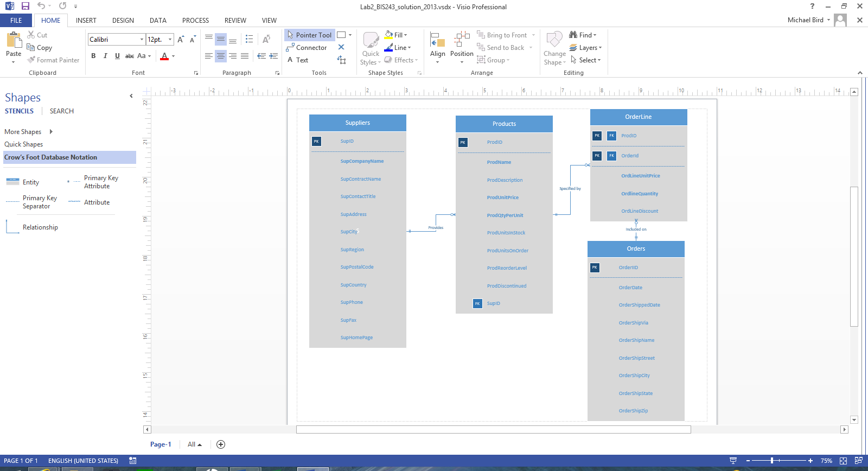This screenshot has height=471, width=868.
Task: Click the bullets list icon
Action: [x=249, y=40]
